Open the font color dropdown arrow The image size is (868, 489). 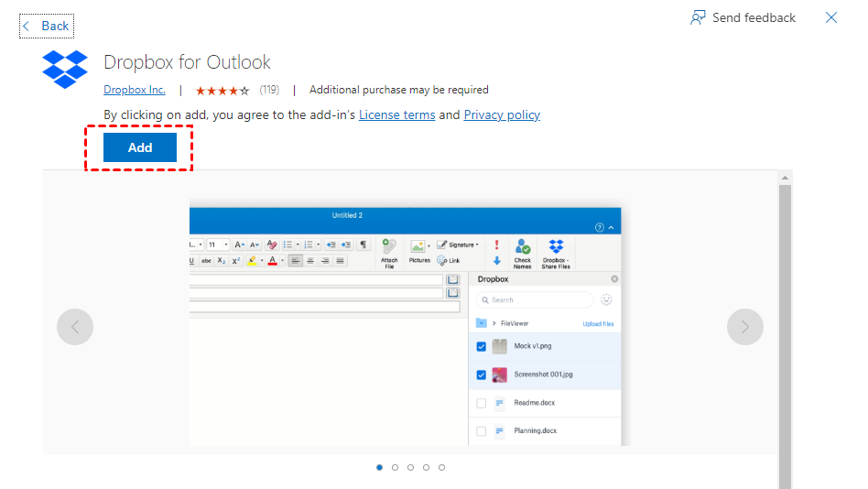coord(282,261)
